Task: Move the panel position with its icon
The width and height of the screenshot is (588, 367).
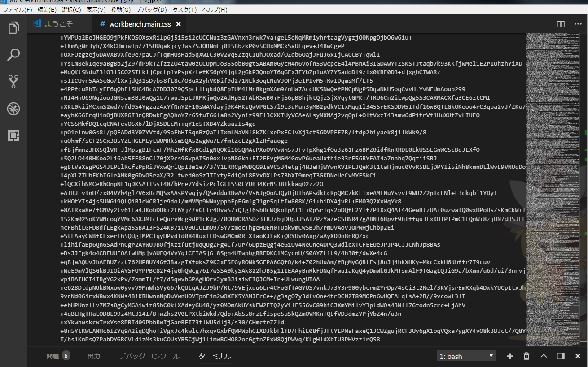Action: 561,356
